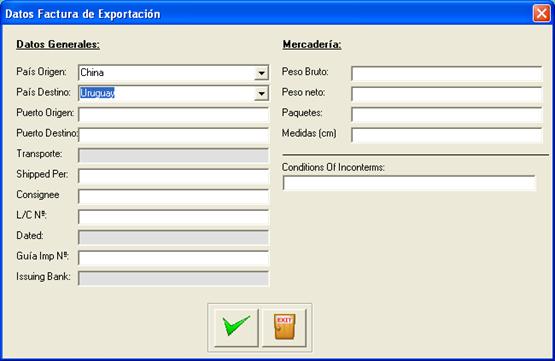Click the greyed Dated field

[x=173, y=237]
